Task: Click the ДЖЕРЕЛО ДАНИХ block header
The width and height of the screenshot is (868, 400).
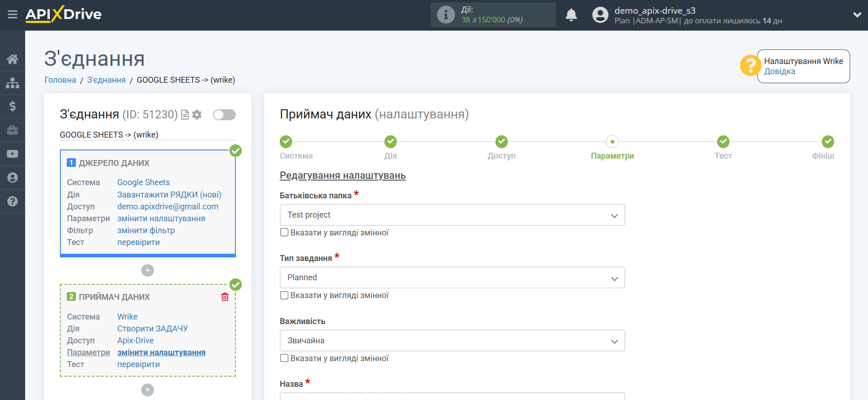Action: point(114,163)
